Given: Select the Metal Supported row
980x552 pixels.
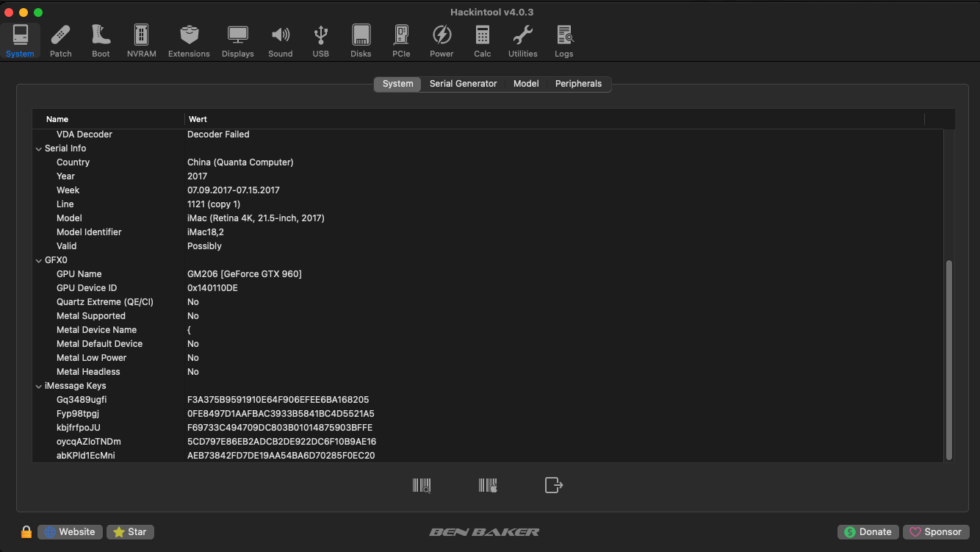Looking at the screenshot, I should pyautogui.click(x=488, y=316).
